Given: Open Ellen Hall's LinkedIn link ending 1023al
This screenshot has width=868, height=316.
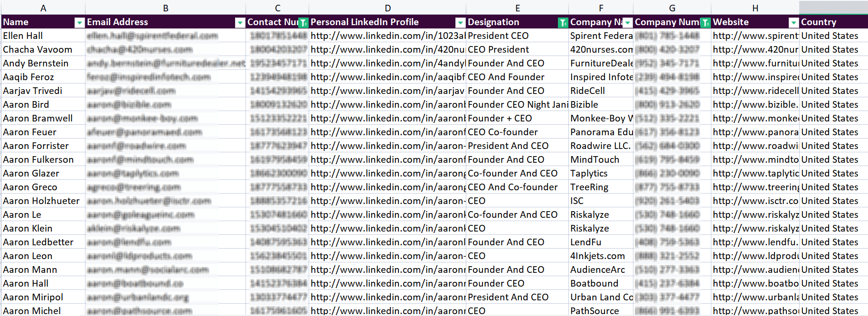Looking at the screenshot, I should pyautogui.click(x=388, y=36).
